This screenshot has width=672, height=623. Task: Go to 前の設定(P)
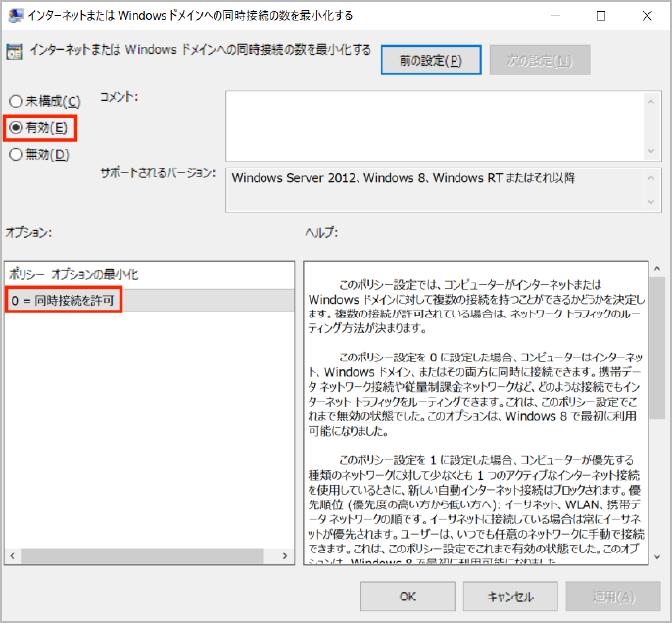pos(430,61)
